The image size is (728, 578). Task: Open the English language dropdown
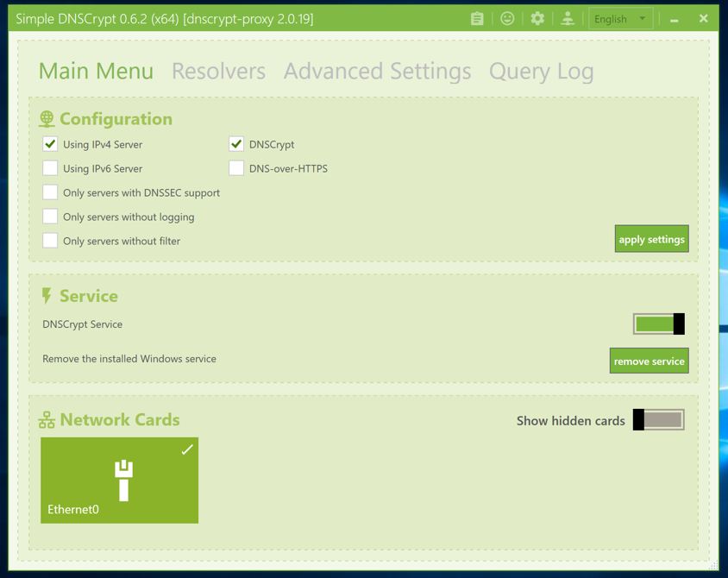pos(621,19)
